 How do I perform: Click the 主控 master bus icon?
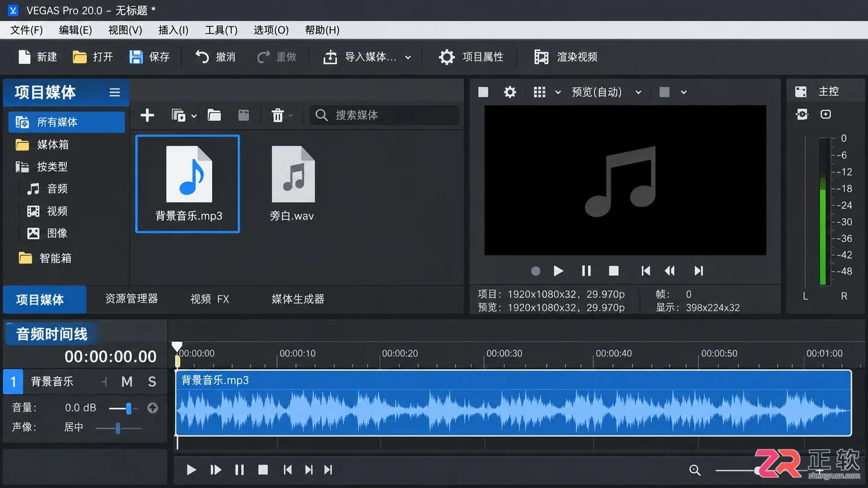coord(800,92)
